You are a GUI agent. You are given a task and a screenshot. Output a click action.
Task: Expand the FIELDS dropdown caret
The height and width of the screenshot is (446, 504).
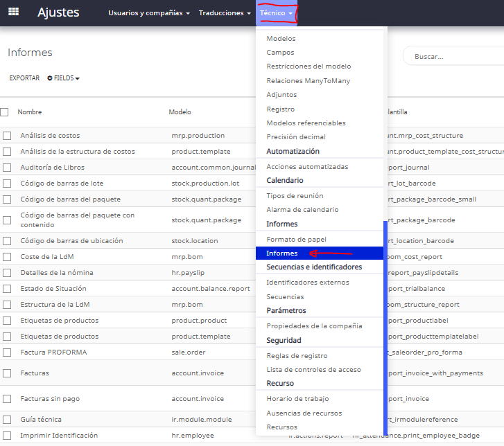click(x=78, y=78)
